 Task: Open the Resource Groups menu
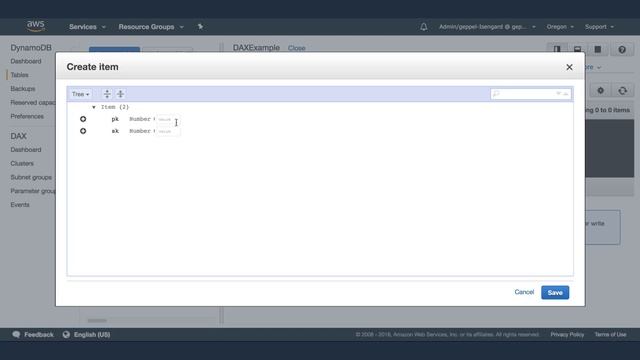click(151, 27)
